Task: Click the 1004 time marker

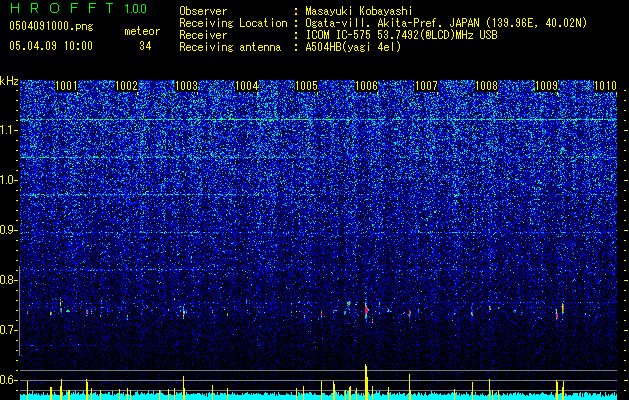Action: click(x=246, y=86)
